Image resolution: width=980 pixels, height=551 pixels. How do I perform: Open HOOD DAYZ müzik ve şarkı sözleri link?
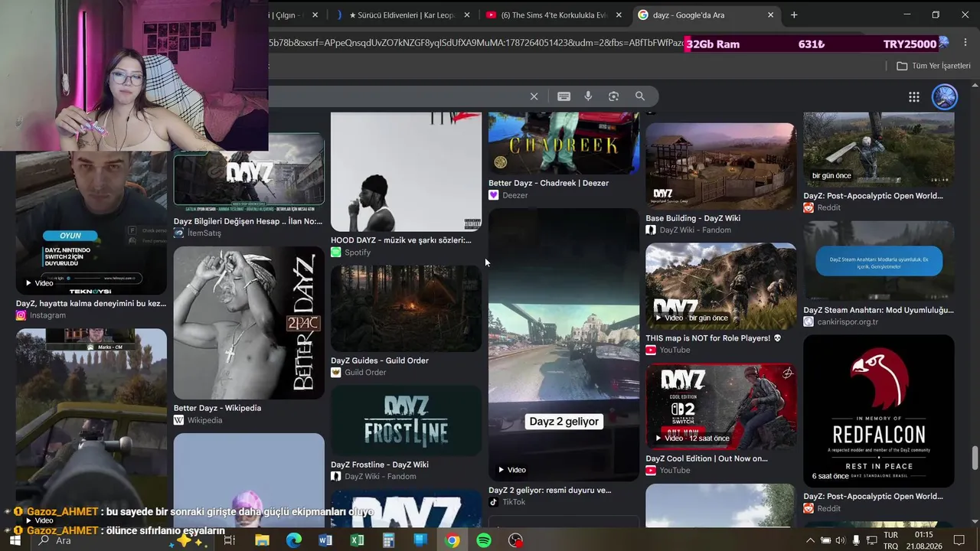pos(401,240)
